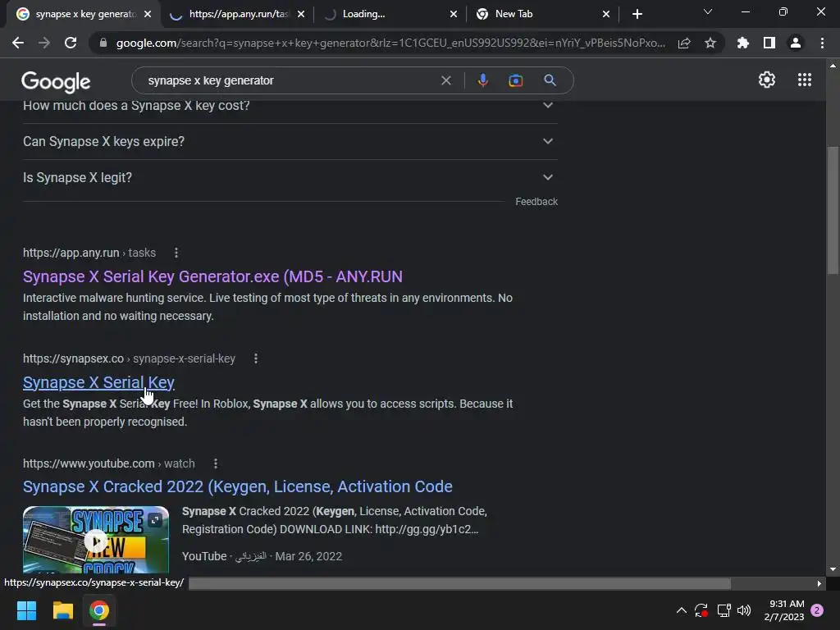Open the Google apps grid
Viewport: 840px width, 630px height.
[x=805, y=80]
